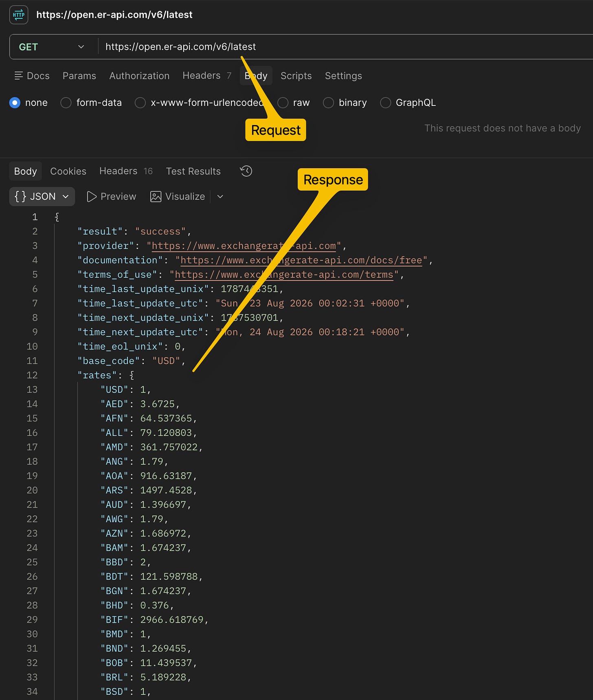Open the GET method dropdown
This screenshot has height=700, width=593.
52,47
